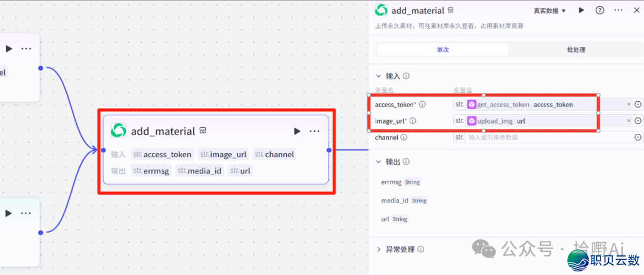Image resolution: width=644 pixels, height=275 pixels.
Task: Open the bottom-left node's three-dot menu
Action: (x=26, y=213)
